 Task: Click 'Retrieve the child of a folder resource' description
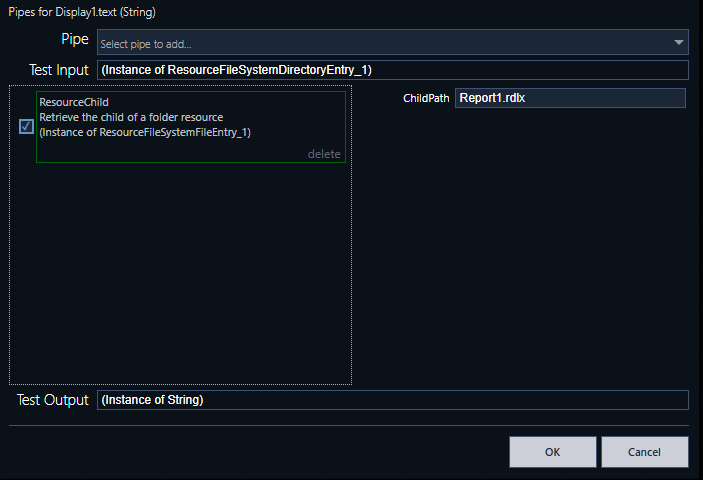131,117
